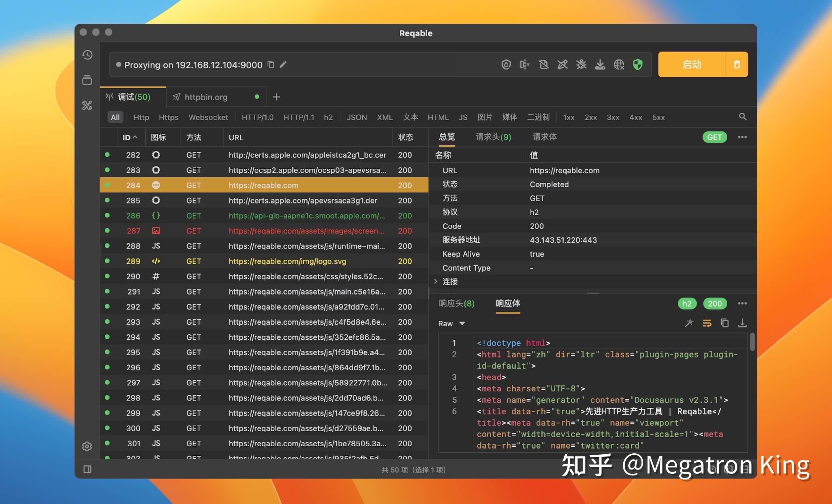The width and height of the screenshot is (832, 504).
Task: Toggle the ID column sort order
Action: 129,137
